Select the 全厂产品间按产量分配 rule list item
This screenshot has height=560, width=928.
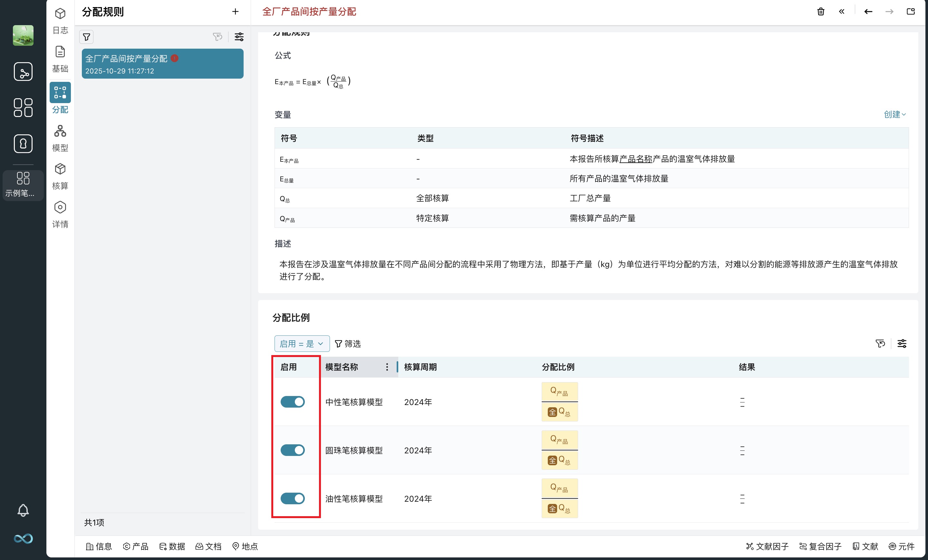pos(162,64)
